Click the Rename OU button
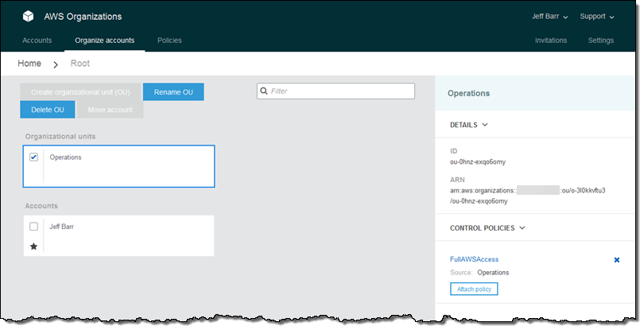This screenshot has width=644, height=330. click(x=173, y=92)
